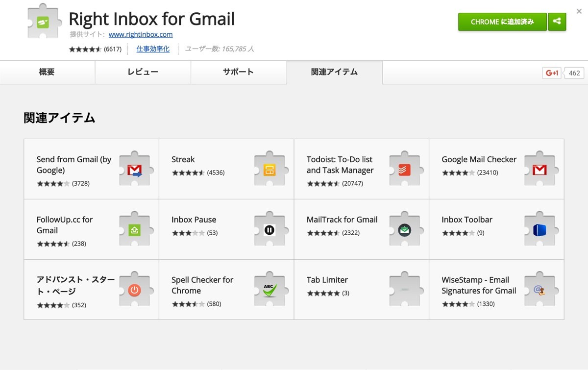
Task: Click the Google Mail Checker icon
Action: click(541, 170)
